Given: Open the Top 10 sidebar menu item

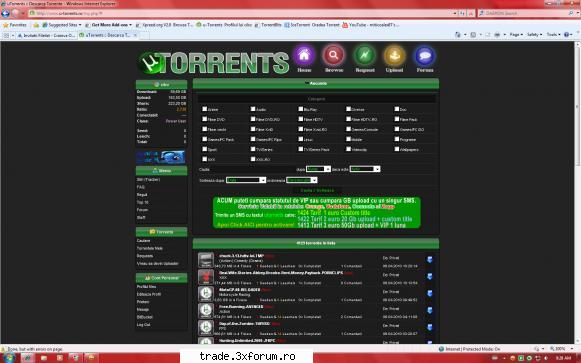Looking at the screenshot, I should click(x=143, y=202).
